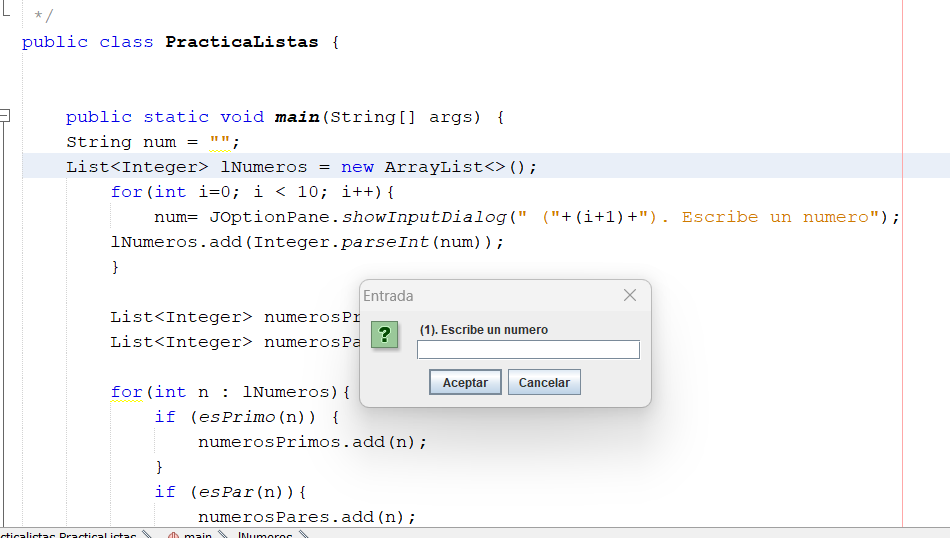Screen dimensions: 950x538
Task: Close the Entrada dialog with X
Action: coord(630,295)
